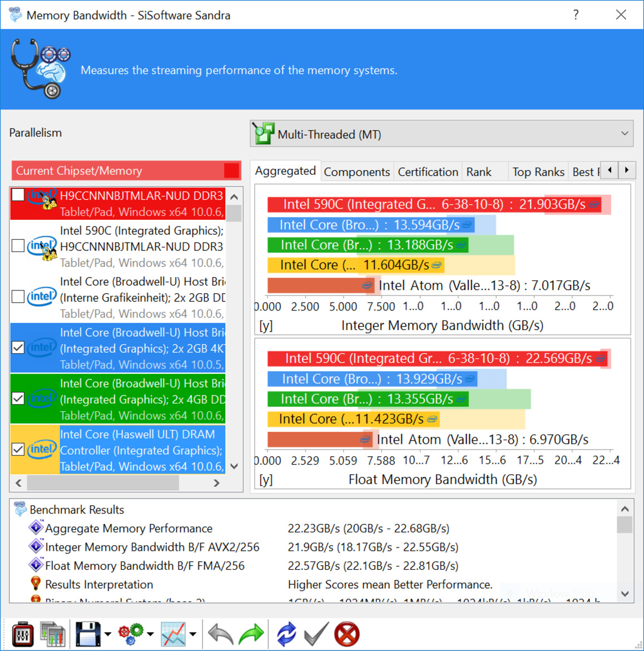The width and height of the screenshot is (644, 651).
Task: Click the lightbulb icon beside Results Interpretation
Action: 36,584
